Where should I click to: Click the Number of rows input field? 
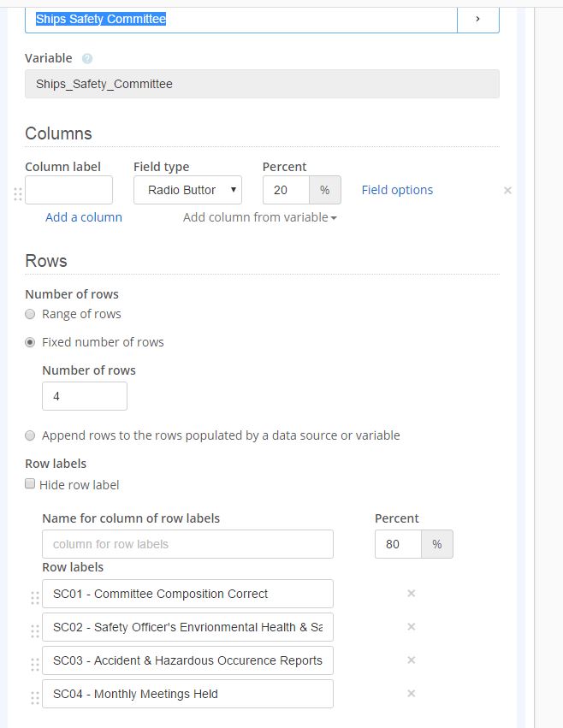coord(85,396)
